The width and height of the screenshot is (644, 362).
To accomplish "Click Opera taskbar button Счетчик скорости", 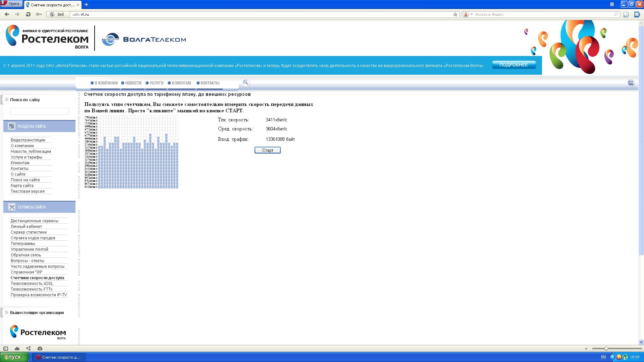I will pos(59,357).
